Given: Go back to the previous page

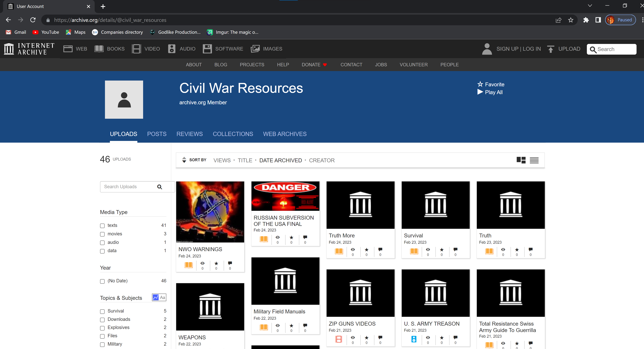Looking at the screenshot, I should (x=8, y=20).
